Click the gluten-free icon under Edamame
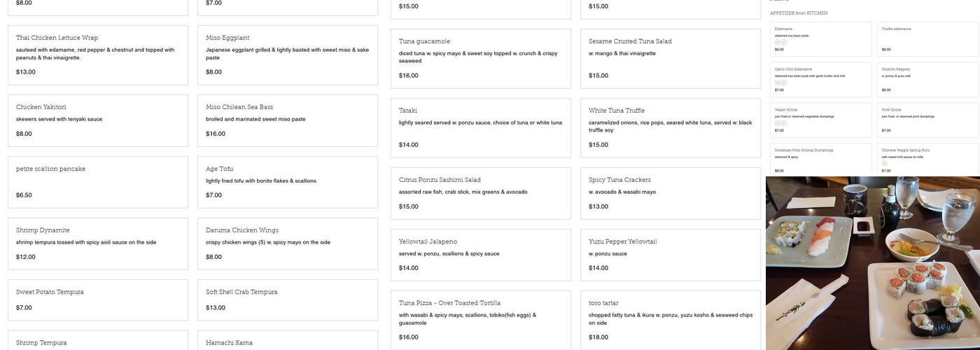Viewport: 980px width, 350px height. 777,42
